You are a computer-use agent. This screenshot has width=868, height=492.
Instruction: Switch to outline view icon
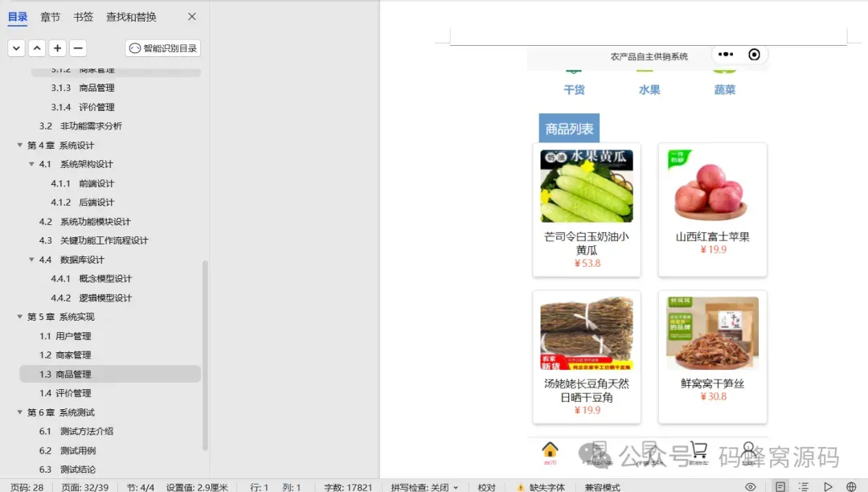[804, 487]
